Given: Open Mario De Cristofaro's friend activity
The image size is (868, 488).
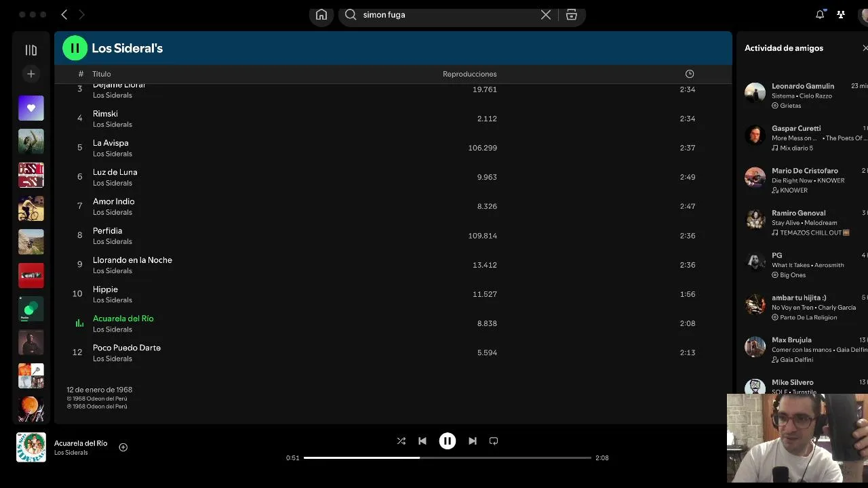Looking at the screenshot, I should click(805, 171).
